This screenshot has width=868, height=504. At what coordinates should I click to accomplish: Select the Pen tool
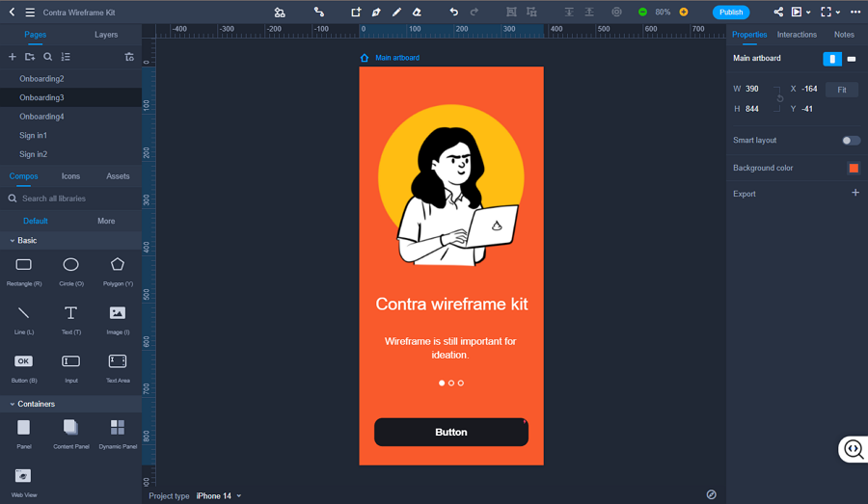point(376,12)
